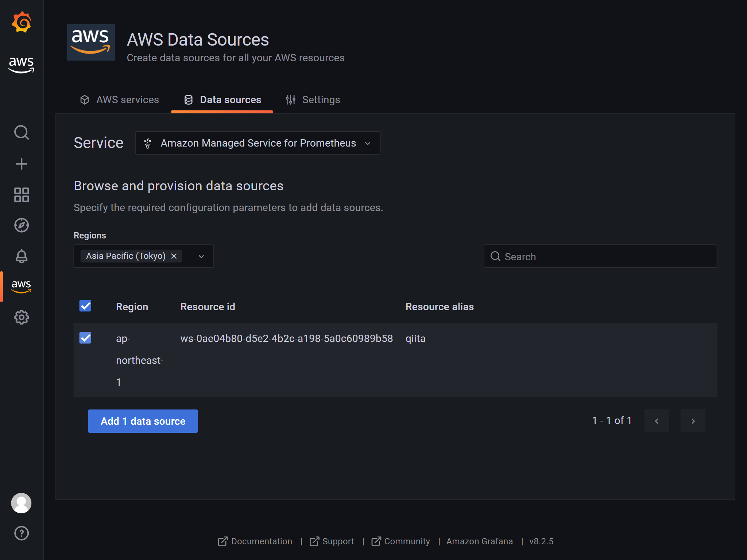
Task: Select the Create (plus) icon in sidebar
Action: point(21,164)
